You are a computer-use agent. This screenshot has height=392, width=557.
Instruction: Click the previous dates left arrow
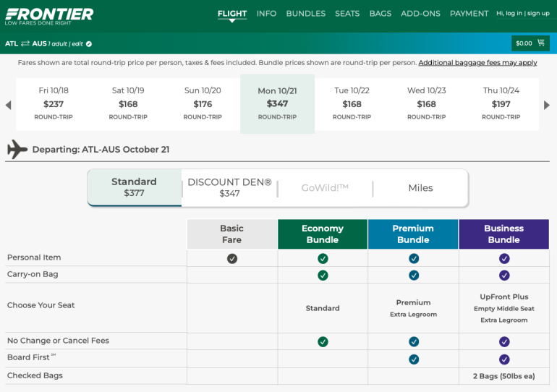pos(8,105)
